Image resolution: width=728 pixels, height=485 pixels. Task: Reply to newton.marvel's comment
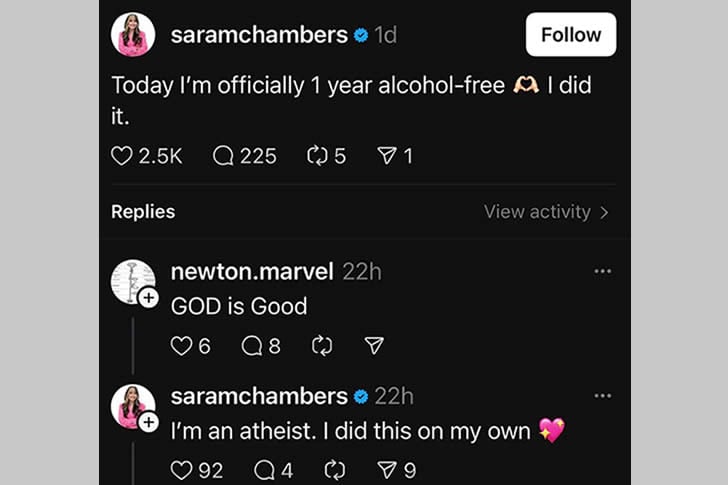(252, 346)
